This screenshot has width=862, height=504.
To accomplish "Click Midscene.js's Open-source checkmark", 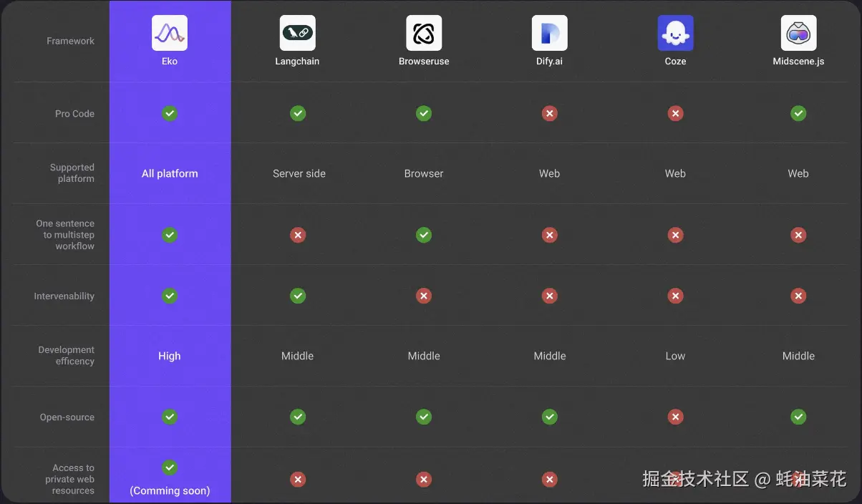I will click(x=799, y=417).
